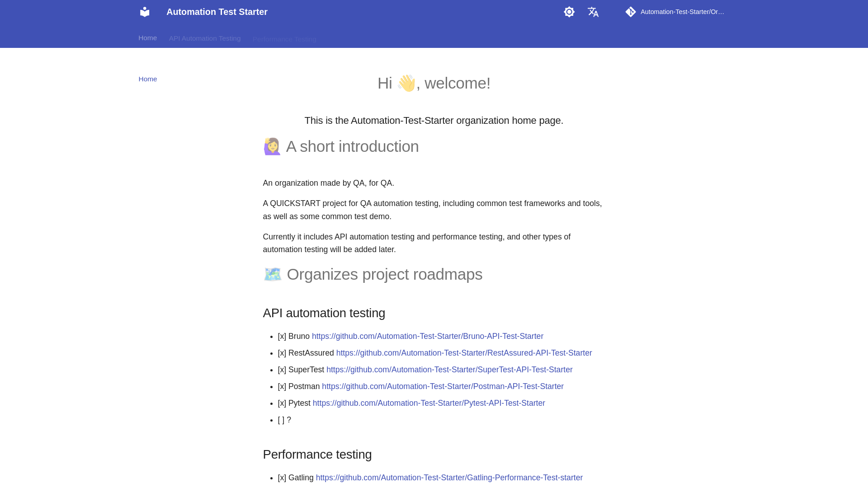Click the 'Performance testing' subheading
Screen dimensions: 868x488
317,455
